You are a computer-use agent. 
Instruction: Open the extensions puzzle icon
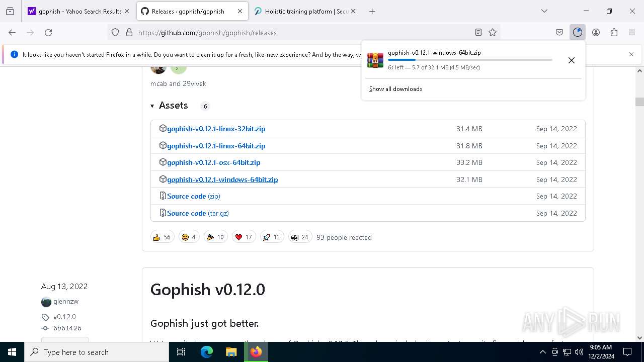coord(614,32)
